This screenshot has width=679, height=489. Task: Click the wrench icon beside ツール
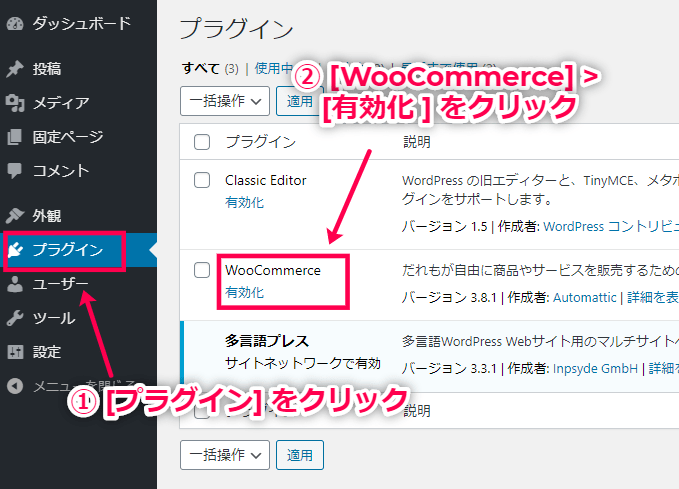click(x=15, y=318)
